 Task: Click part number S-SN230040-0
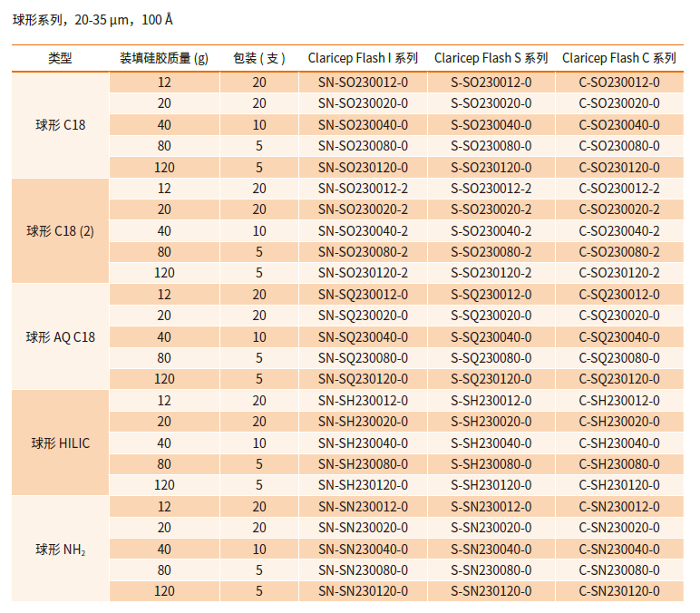coord(491,550)
